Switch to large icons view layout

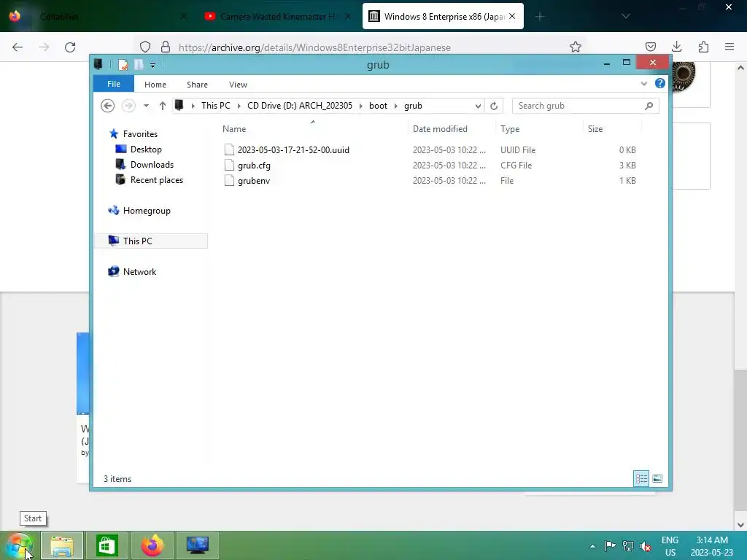click(x=657, y=478)
